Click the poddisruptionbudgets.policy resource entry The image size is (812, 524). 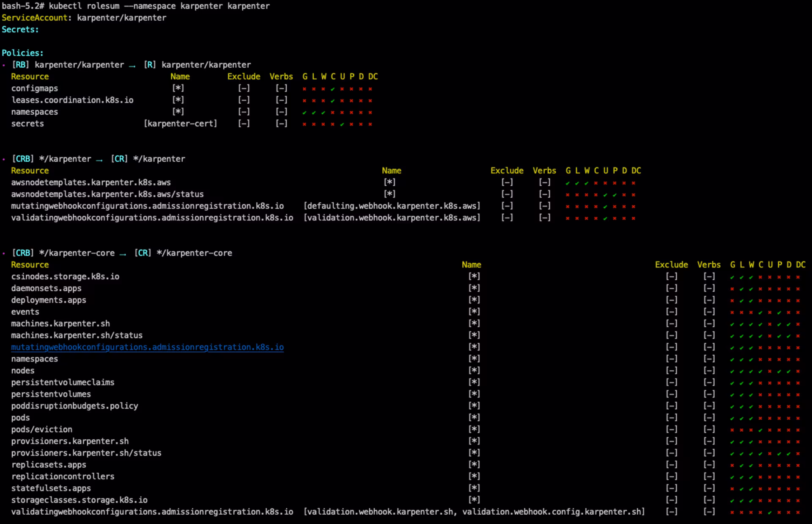(x=74, y=406)
